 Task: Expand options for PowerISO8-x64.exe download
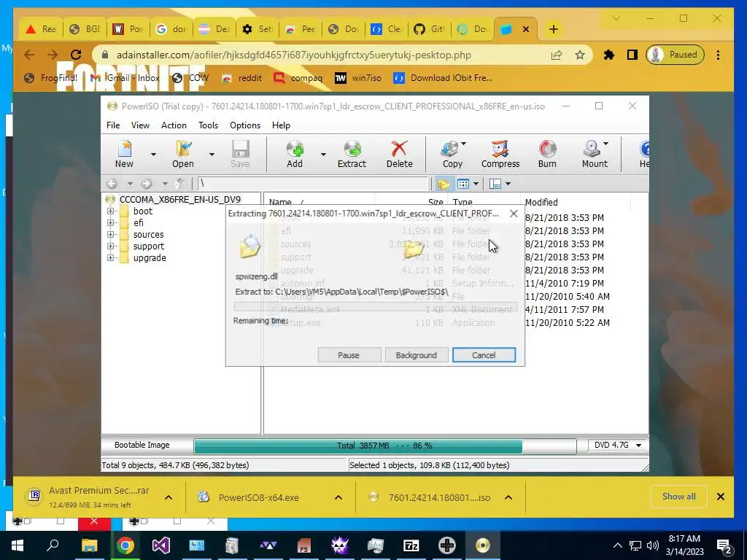pyautogui.click(x=338, y=497)
